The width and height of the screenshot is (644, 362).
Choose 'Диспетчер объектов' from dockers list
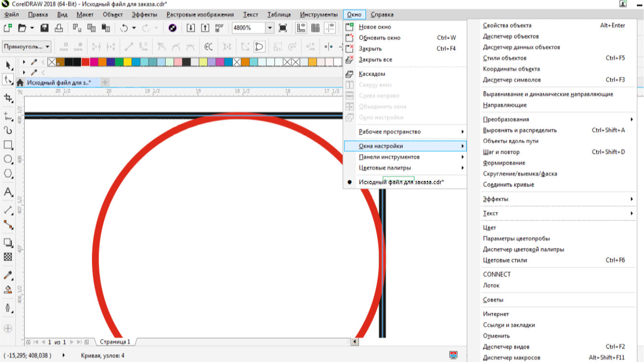[x=511, y=36]
